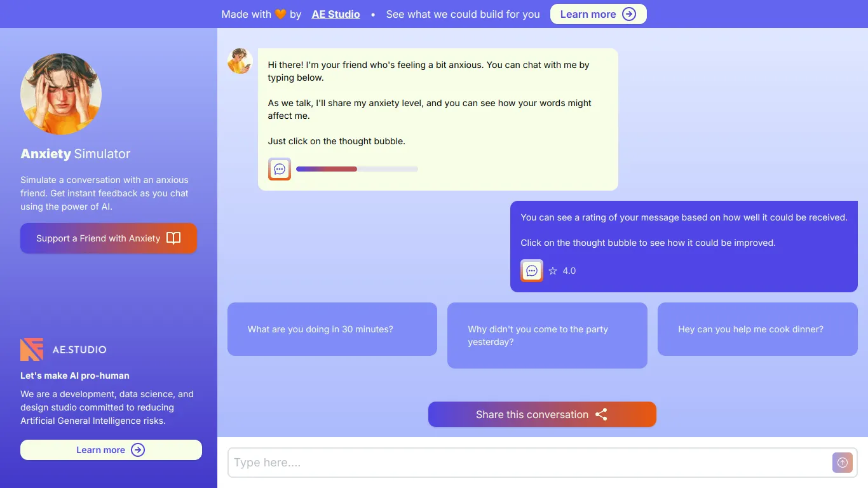
Task: Click the AE Studio logo in sidebar
Action: pos(64,349)
